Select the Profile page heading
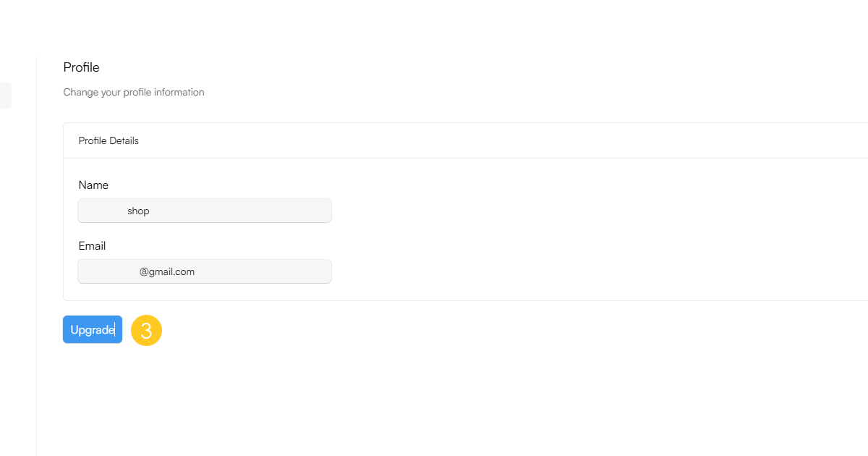The height and width of the screenshot is (456, 868). click(81, 67)
